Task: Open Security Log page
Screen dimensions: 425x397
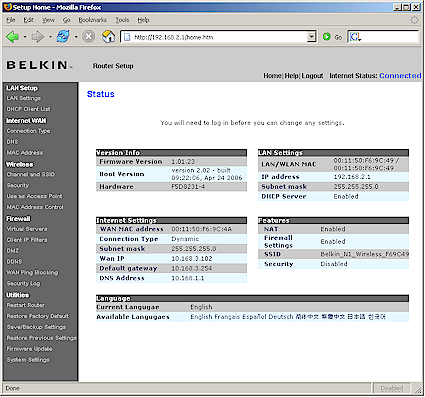Action: tap(23, 284)
